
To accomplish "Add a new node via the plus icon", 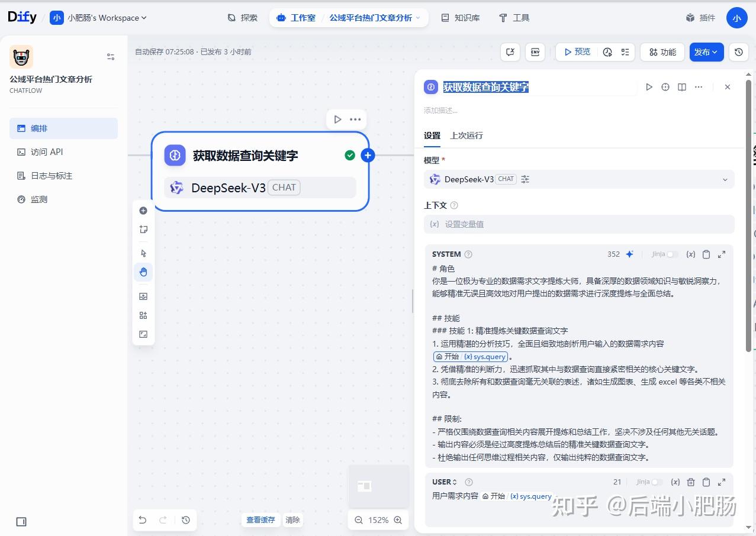I will point(368,155).
